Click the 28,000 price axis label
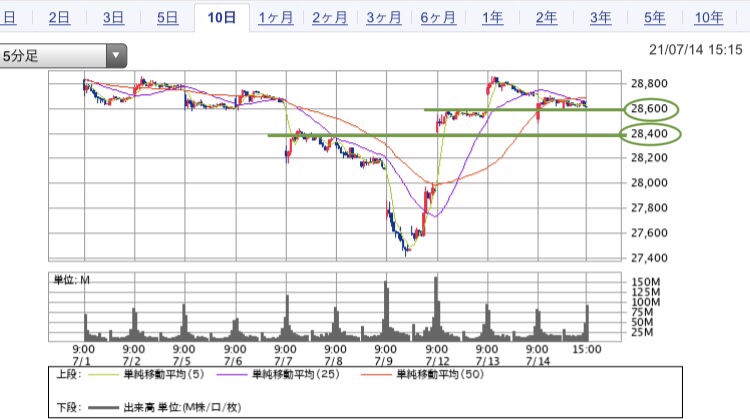Viewport: 750px width, 419px height. click(x=649, y=183)
